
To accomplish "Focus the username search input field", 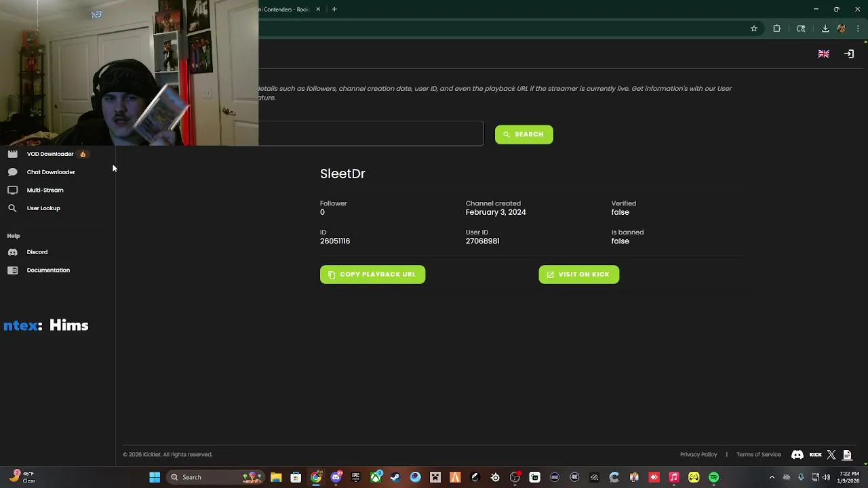I will click(x=371, y=134).
